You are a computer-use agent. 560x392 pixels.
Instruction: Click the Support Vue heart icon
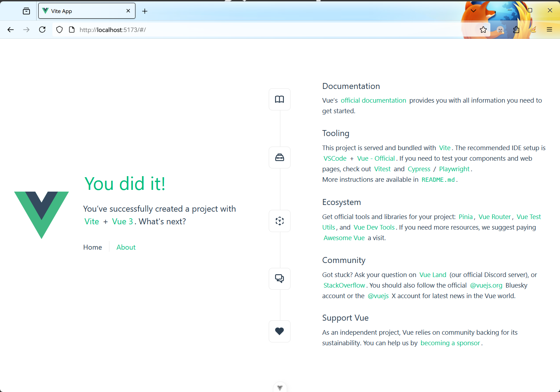pyautogui.click(x=280, y=331)
